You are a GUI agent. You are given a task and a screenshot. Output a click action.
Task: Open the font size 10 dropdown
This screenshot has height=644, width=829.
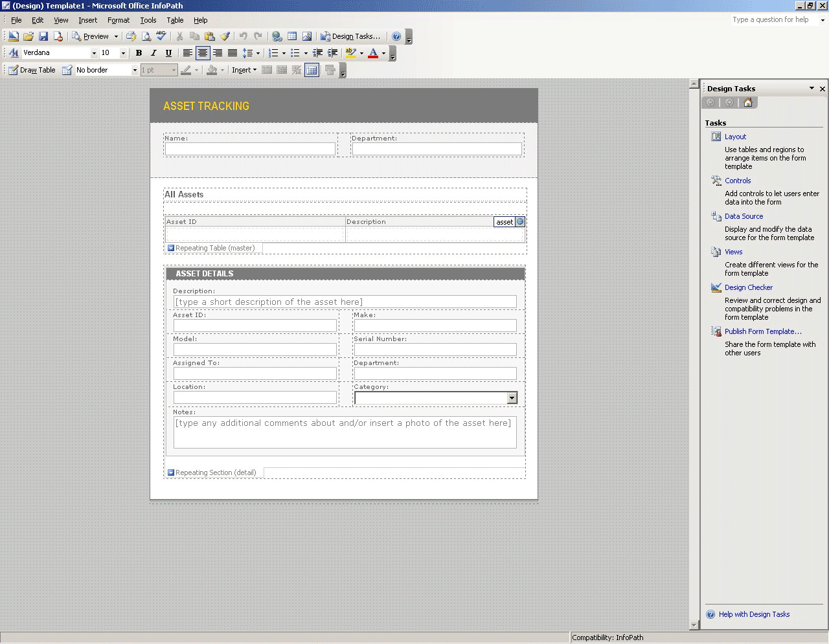(x=123, y=53)
